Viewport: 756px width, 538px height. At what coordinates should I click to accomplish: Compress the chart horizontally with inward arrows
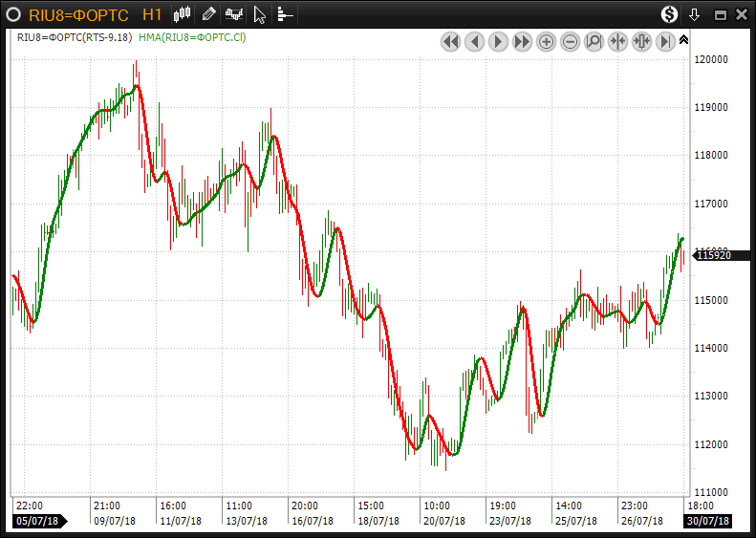617,41
